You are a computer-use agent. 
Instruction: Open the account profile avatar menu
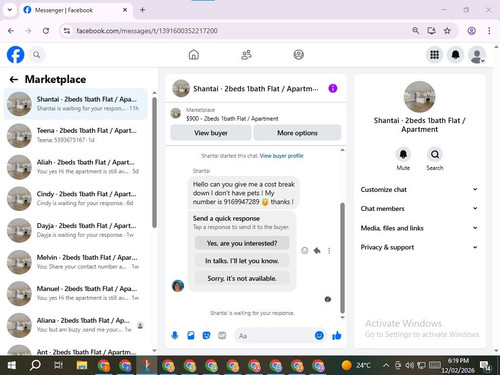click(477, 55)
